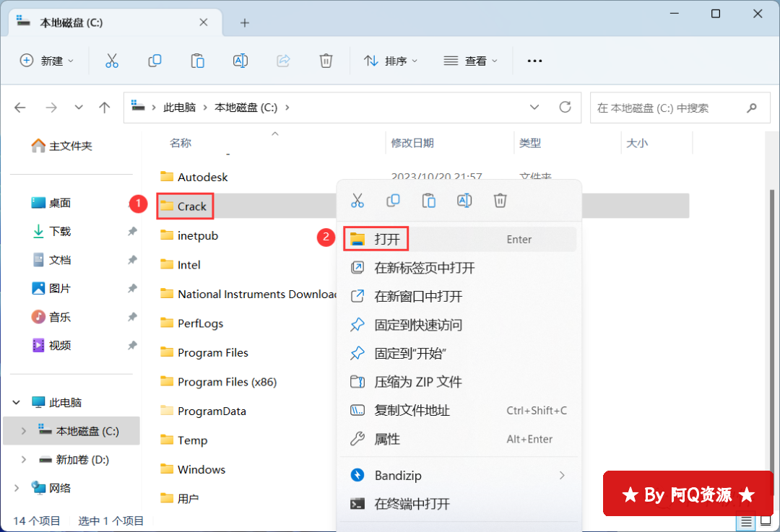
Task: Click the Delete trash icon in the top toolbar
Action: click(x=326, y=61)
